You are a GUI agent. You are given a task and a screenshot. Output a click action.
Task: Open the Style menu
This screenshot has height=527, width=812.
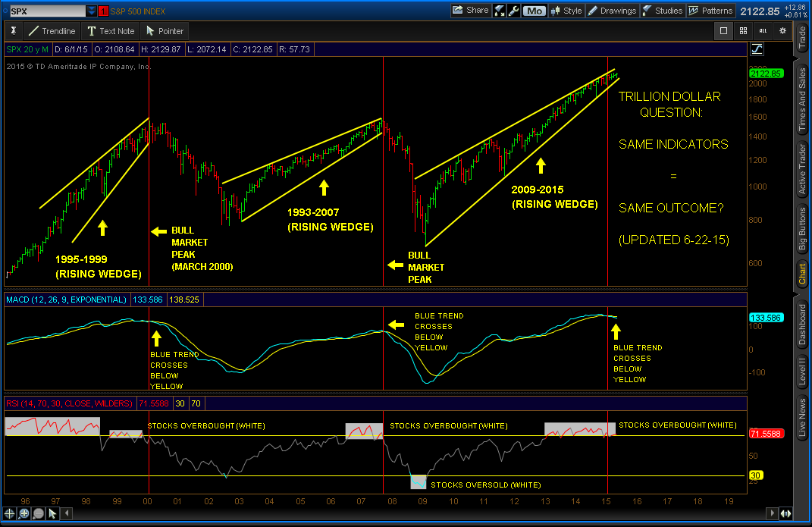[x=566, y=11]
